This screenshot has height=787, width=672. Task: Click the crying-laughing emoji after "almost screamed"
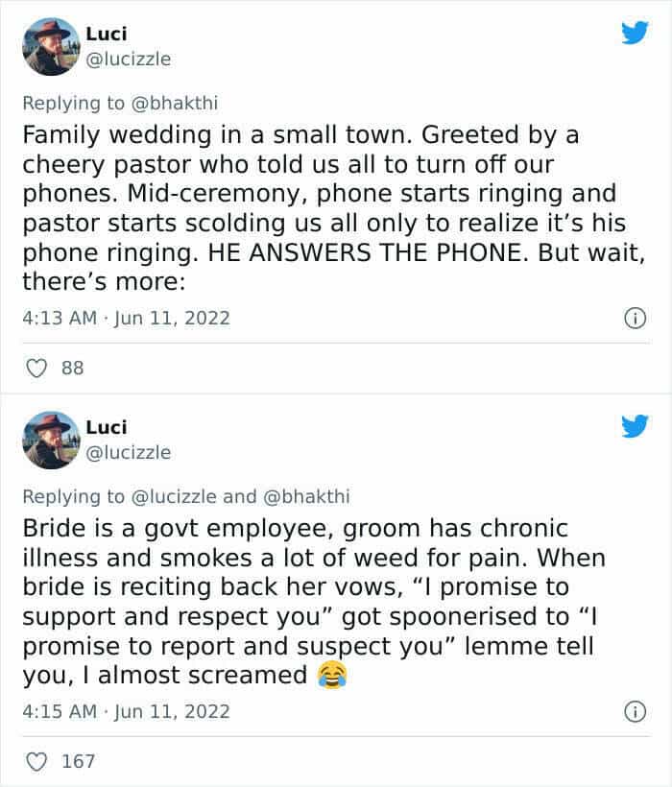click(330, 675)
